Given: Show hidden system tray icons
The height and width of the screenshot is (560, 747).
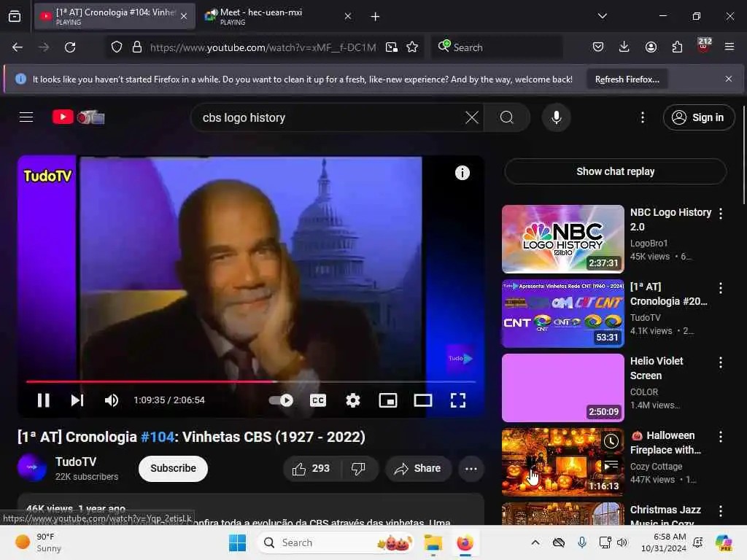Looking at the screenshot, I should point(535,542).
